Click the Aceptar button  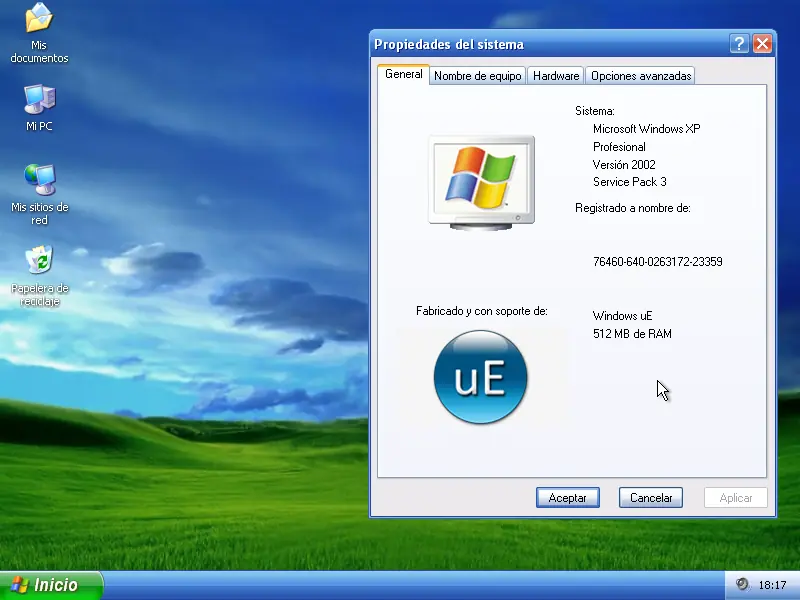pyautogui.click(x=567, y=497)
